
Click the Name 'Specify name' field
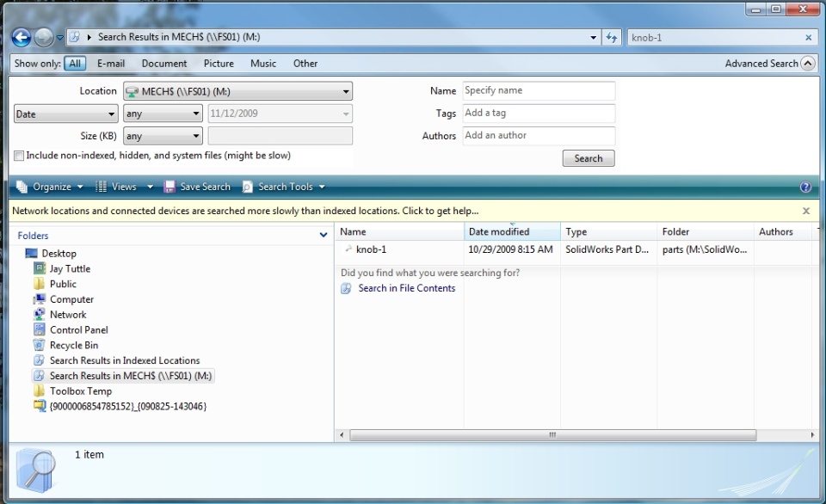click(x=539, y=90)
